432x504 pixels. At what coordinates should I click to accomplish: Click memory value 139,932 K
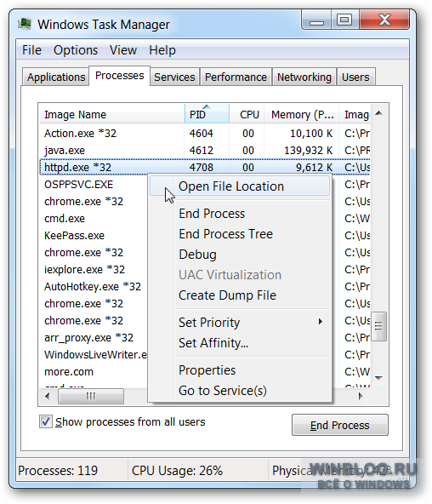pos(309,150)
